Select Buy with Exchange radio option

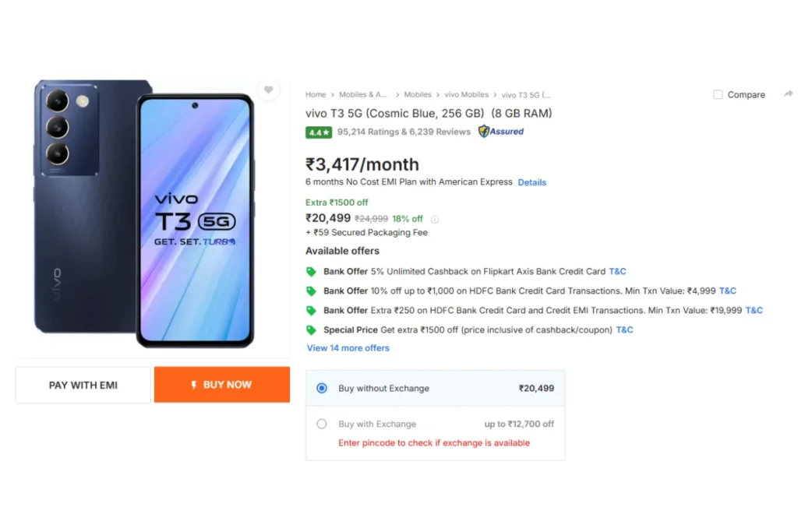point(322,424)
